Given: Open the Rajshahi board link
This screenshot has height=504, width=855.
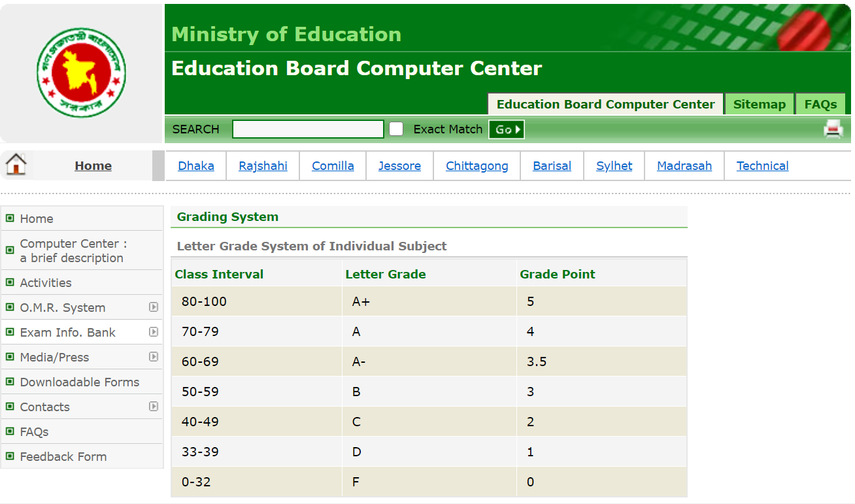Looking at the screenshot, I should click(263, 166).
